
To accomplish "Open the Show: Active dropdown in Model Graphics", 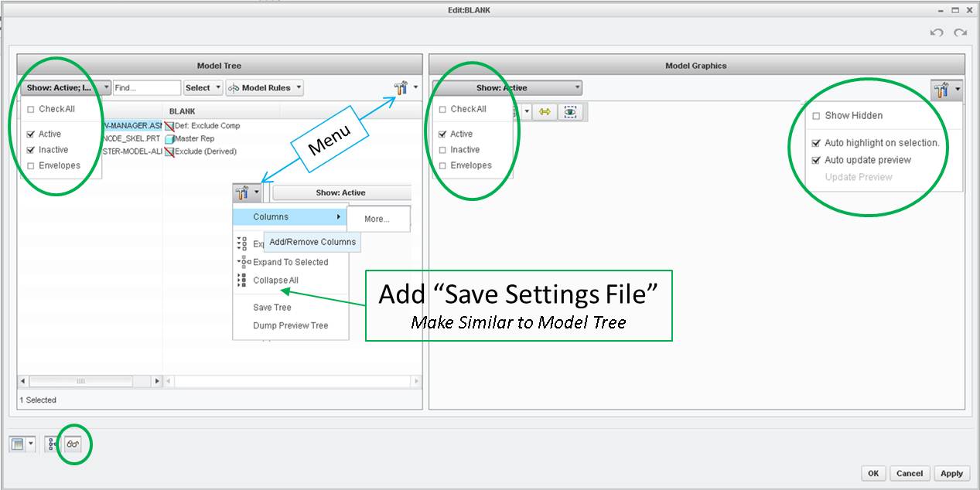I will [x=507, y=88].
